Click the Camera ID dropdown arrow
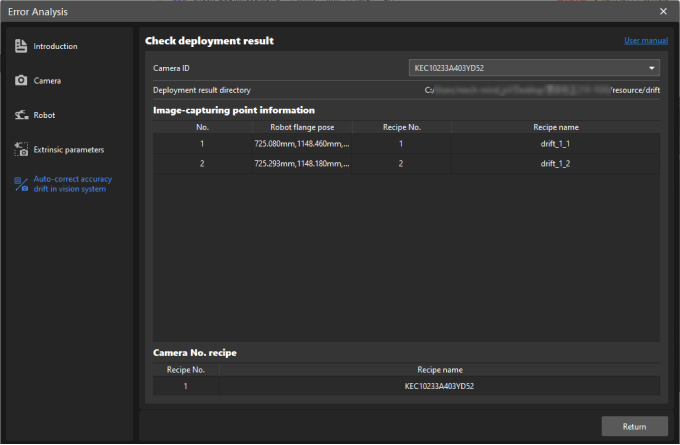 click(651, 68)
